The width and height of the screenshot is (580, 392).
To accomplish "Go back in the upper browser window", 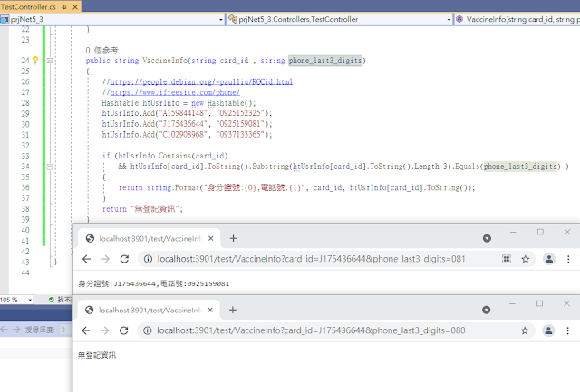I will [87, 259].
